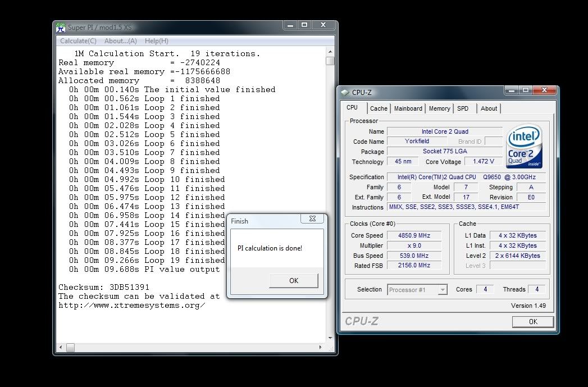Click the 'Loop 19 finished' line
The width and height of the screenshot is (588, 387).
(x=147, y=260)
